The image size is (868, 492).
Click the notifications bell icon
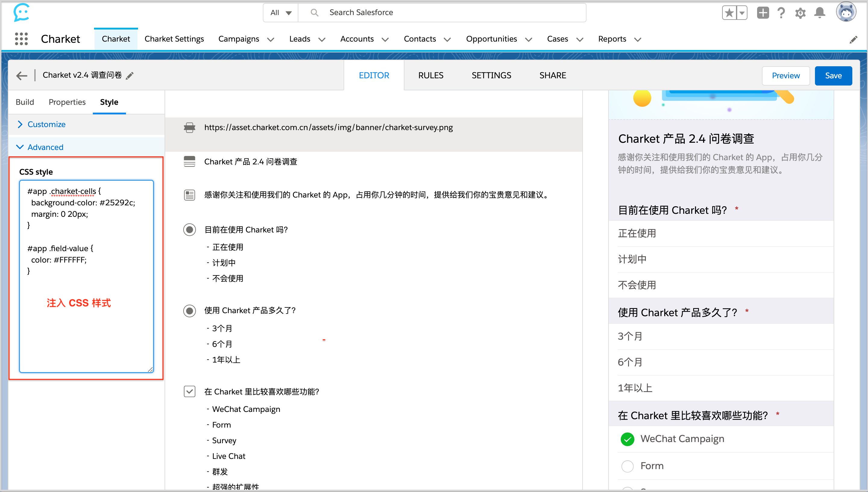(x=820, y=13)
